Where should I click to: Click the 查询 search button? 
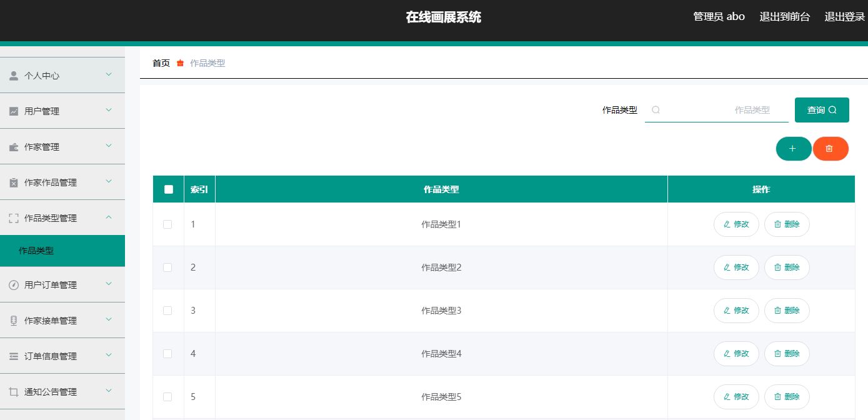pyautogui.click(x=822, y=110)
